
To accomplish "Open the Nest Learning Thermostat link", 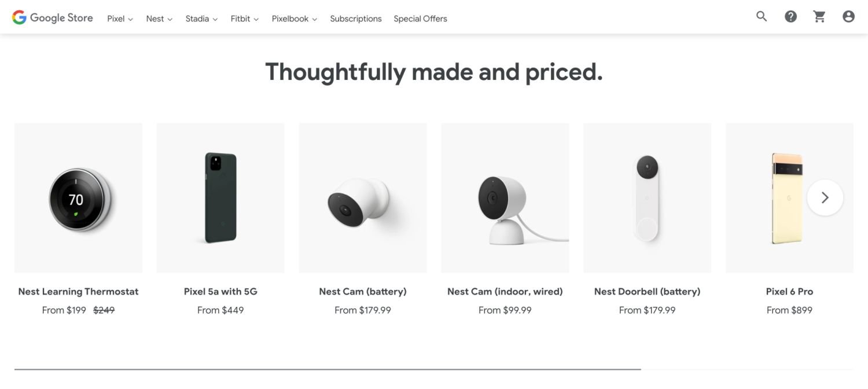I will (78, 292).
